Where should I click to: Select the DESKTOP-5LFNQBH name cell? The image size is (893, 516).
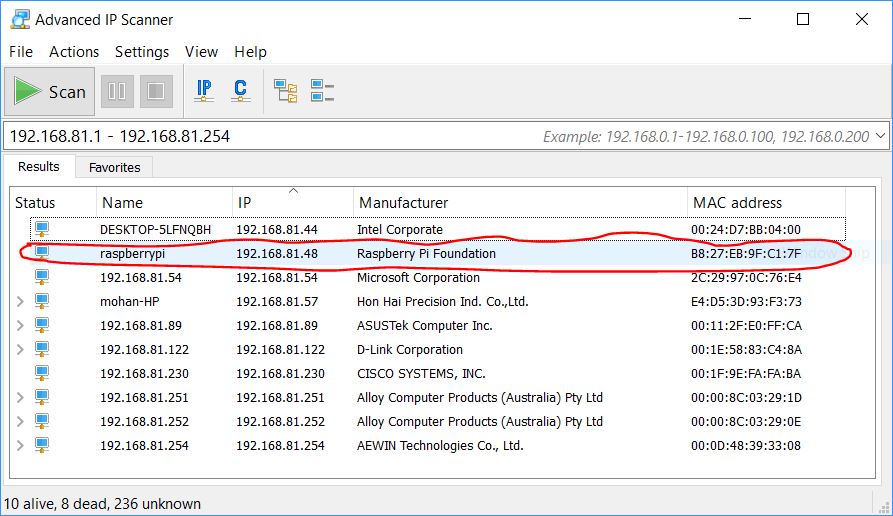(155, 230)
